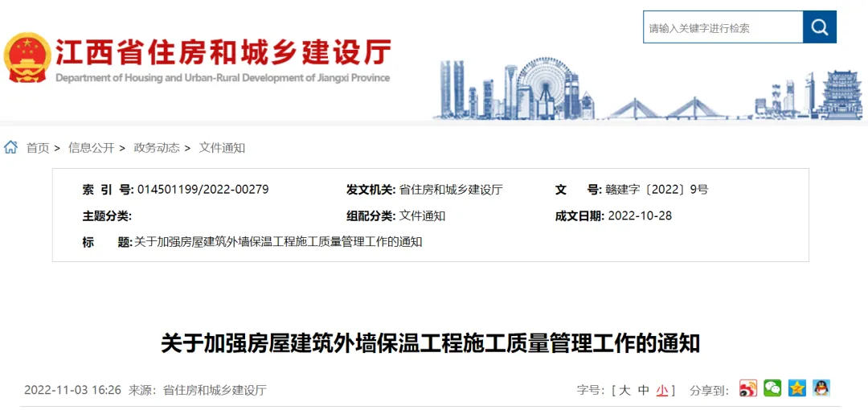The width and height of the screenshot is (868, 410).
Task: Click the article headline 关于加强房屋建筑外墙保温工程
Action: tap(431, 343)
